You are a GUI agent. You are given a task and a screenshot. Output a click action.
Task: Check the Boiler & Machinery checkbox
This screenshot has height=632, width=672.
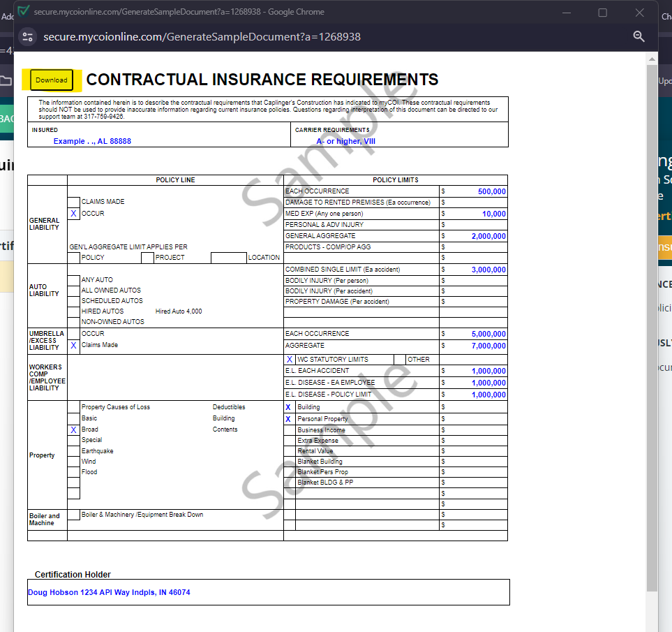coord(73,515)
